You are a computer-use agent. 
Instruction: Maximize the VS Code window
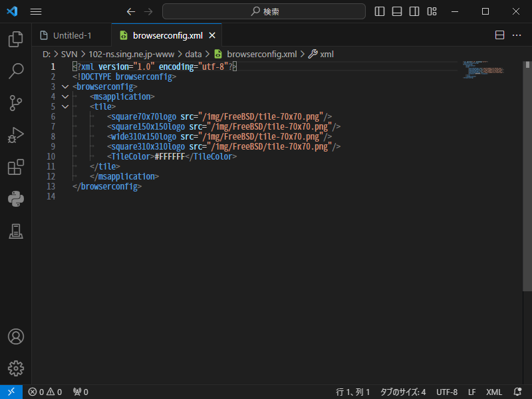485,11
